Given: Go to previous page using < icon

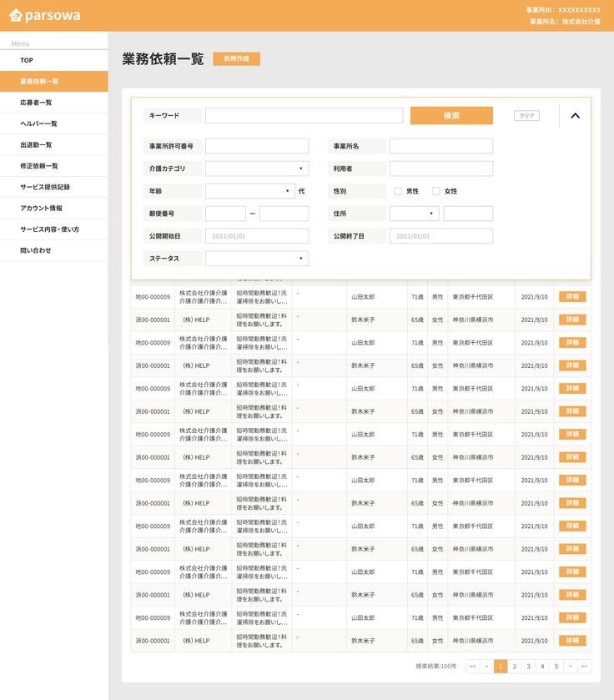Looking at the screenshot, I should click(486, 666).
